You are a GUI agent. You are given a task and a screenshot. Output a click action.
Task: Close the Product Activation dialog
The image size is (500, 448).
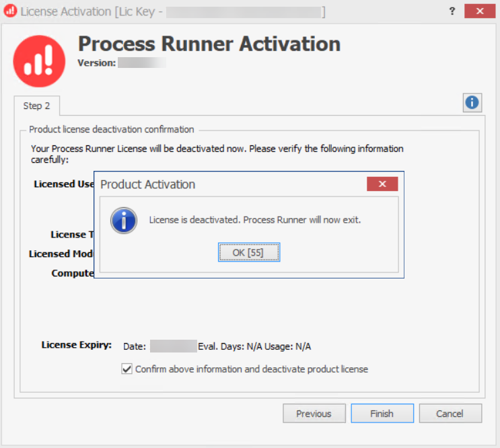[x=382, y=184]
